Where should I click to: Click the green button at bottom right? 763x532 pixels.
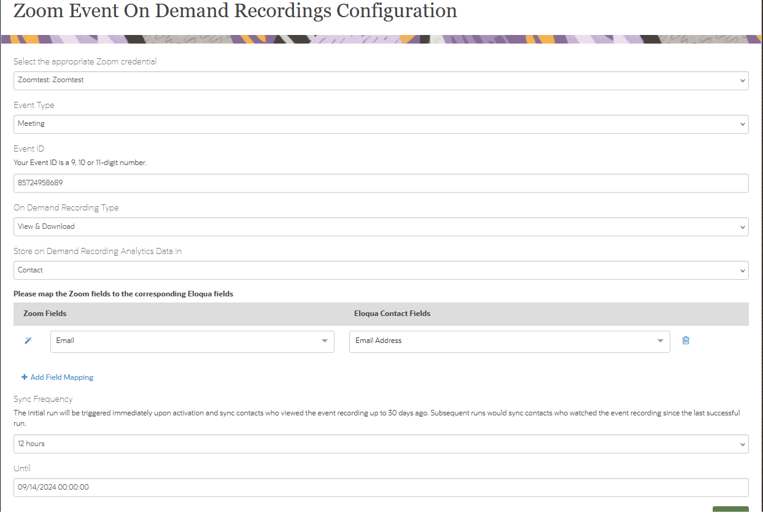730,509
